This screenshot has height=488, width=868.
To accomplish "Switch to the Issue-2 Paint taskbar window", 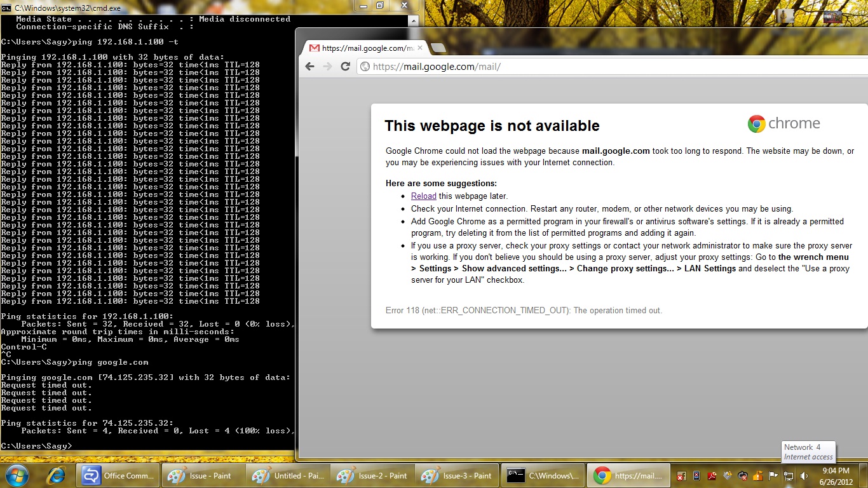I will (372, 475).
